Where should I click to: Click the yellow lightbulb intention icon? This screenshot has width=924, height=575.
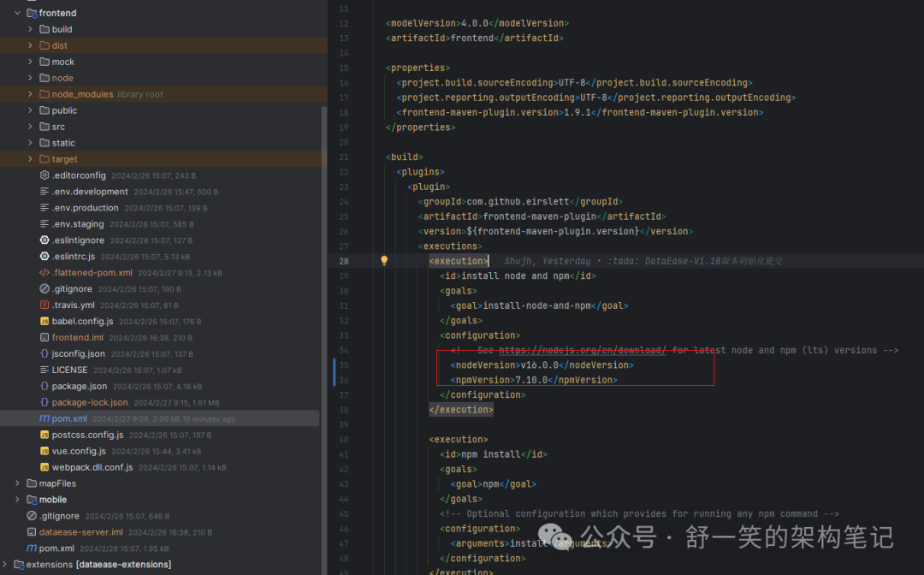click(x=384, y=260)
